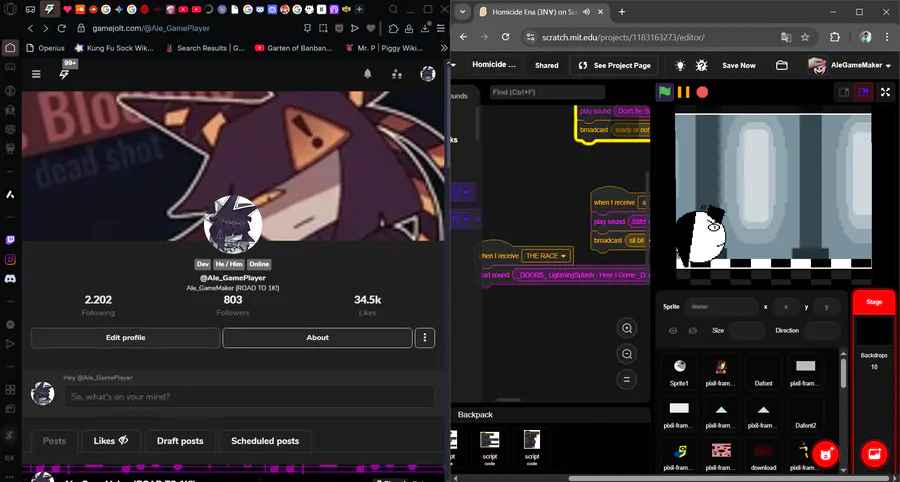Click horizontal scrollbar at bottom of Scratch
The width and height of the screenshot is (900, 482).
click(x=729, y=478)
